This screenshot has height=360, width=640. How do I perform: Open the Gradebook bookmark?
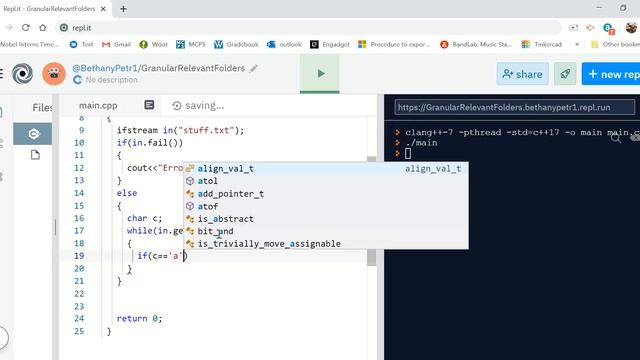click(x=236, y=44)
